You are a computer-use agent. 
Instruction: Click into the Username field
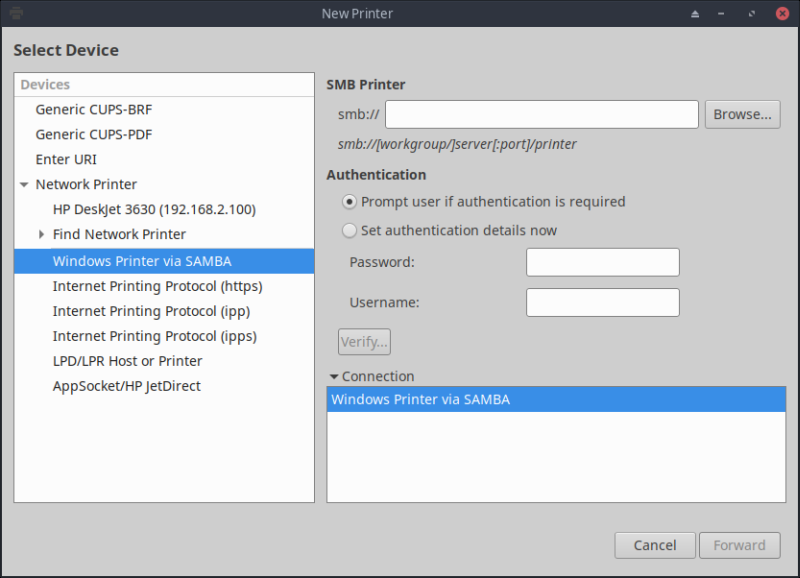click(x=602, y=303)
